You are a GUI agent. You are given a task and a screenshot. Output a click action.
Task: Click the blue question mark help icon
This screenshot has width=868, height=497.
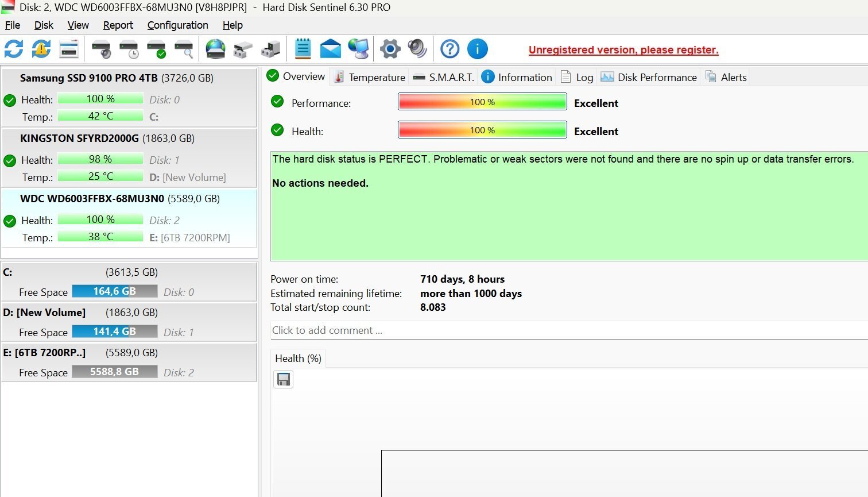(449, 49)
